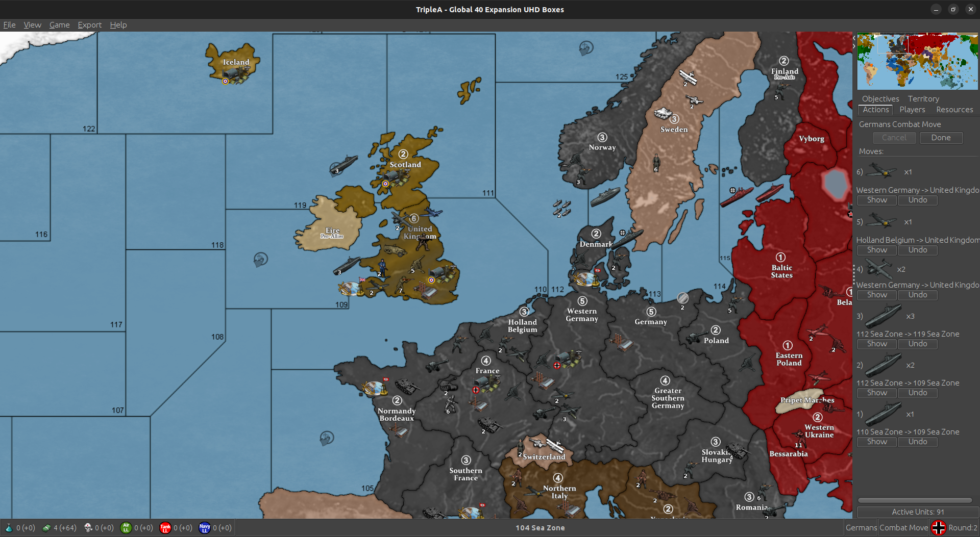Click the tech tokens flask icon
This screenshot has width=980, height=537.
[x=9, y=528]
